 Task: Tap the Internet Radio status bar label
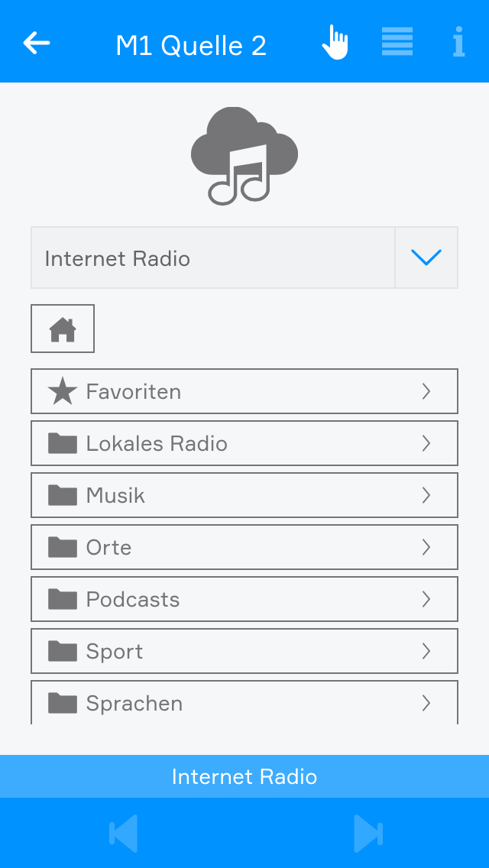click(244, 776)
